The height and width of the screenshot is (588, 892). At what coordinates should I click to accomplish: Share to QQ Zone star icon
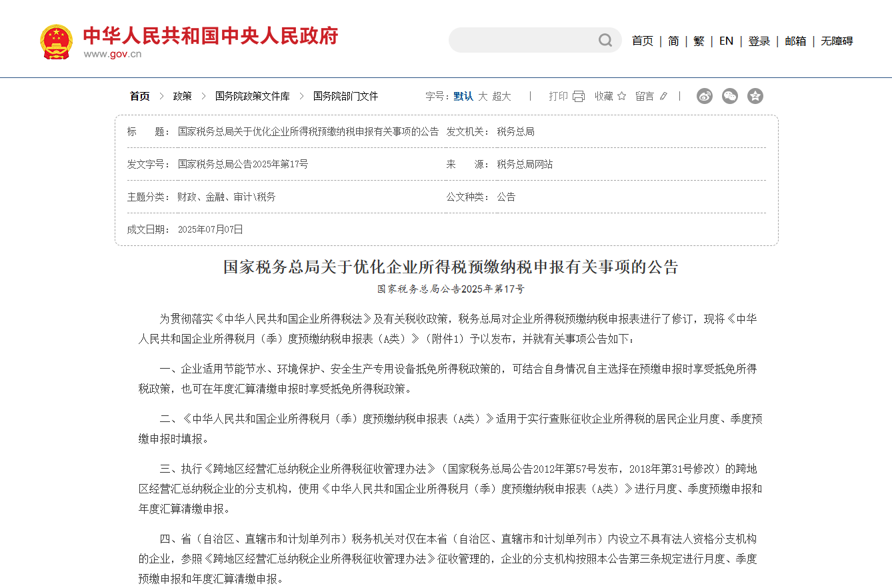[755, 96]
